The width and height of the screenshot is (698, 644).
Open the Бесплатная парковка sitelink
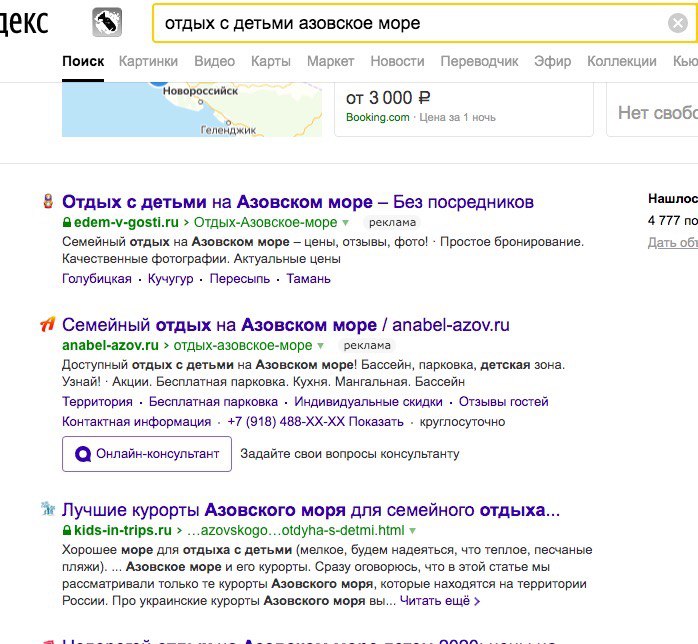(x=213, y=401)
